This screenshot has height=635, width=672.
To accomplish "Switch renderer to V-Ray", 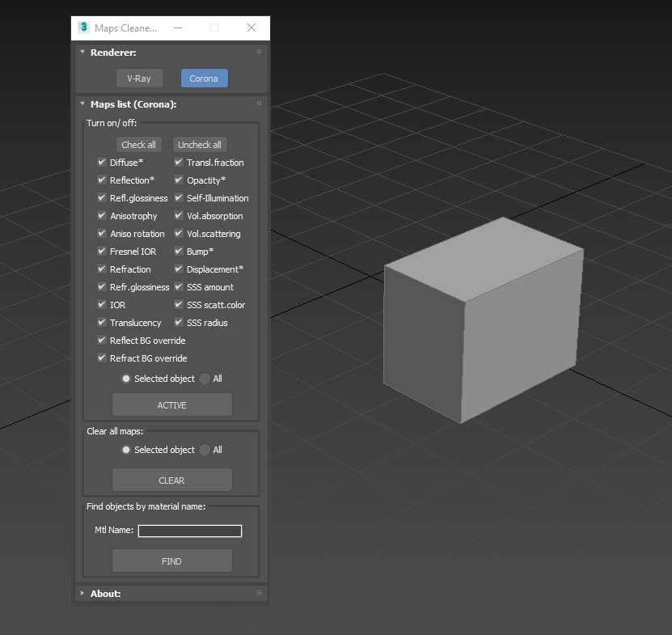I will pos(139,78).
